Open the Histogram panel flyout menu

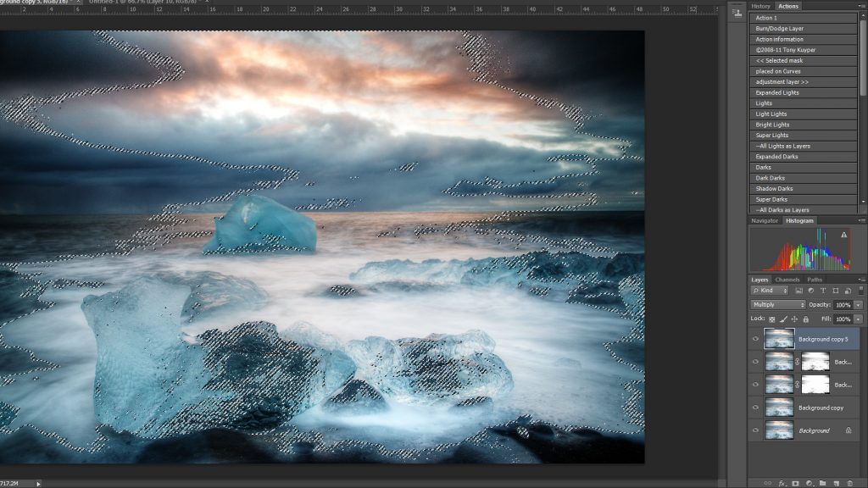tap(862, 220)
